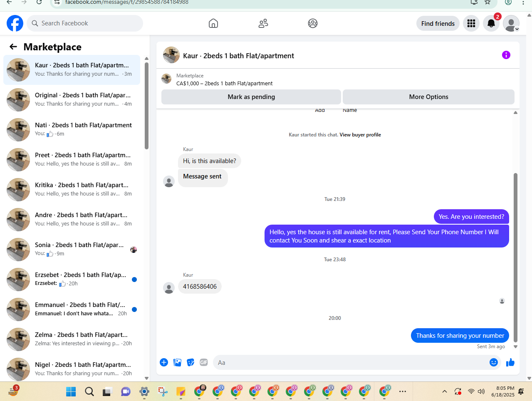Click the 'Hi, is this available?' bubble
Viewport: 532px width, 401px height.
click(210, 161)
